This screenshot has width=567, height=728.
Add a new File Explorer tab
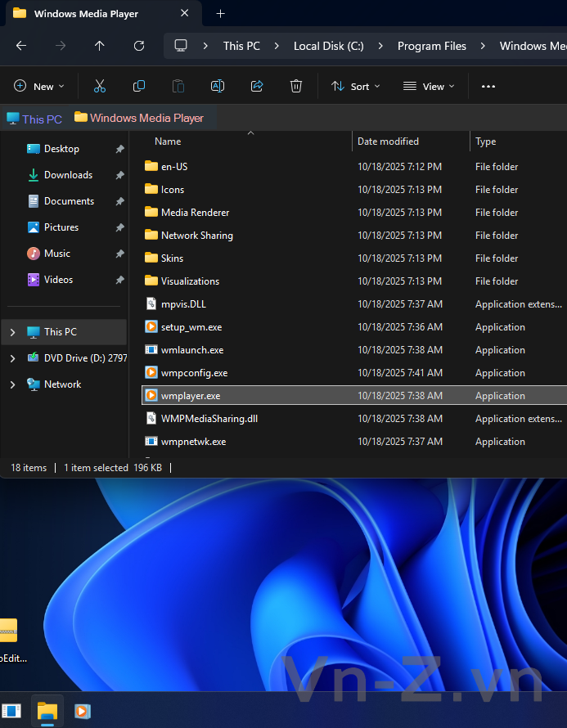[220, 14]
